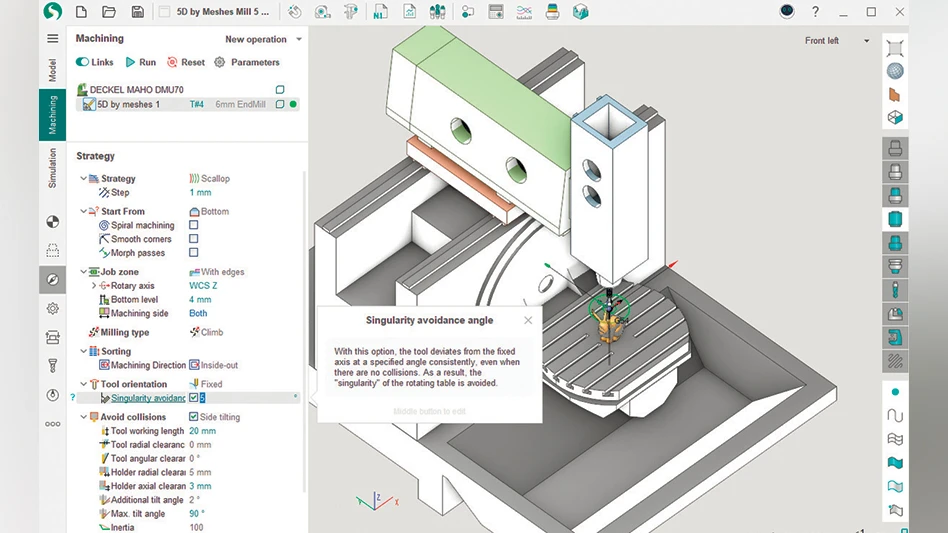
Task: Enable the Spiral machining checkbox
Action: [x=194, y=226]
